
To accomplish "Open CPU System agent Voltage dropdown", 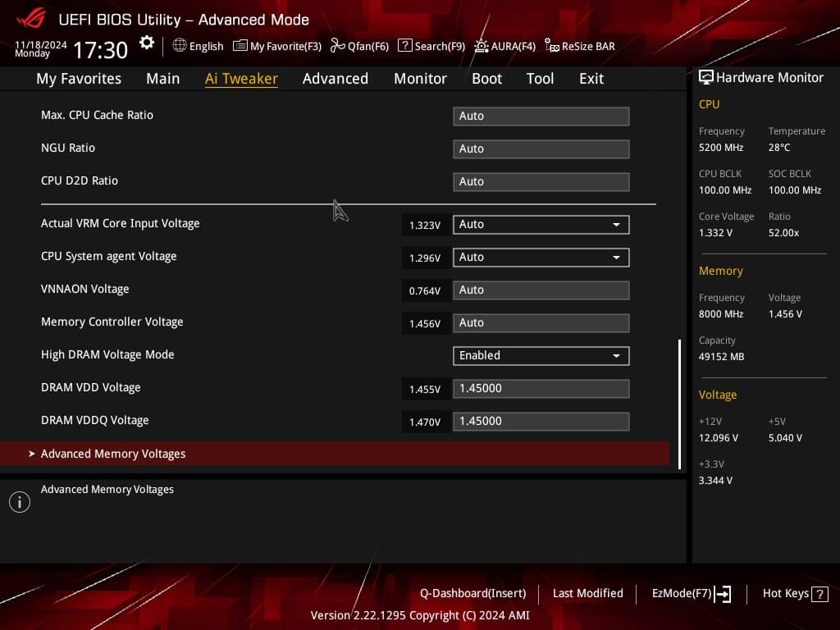I will click(x=541, y=257).
